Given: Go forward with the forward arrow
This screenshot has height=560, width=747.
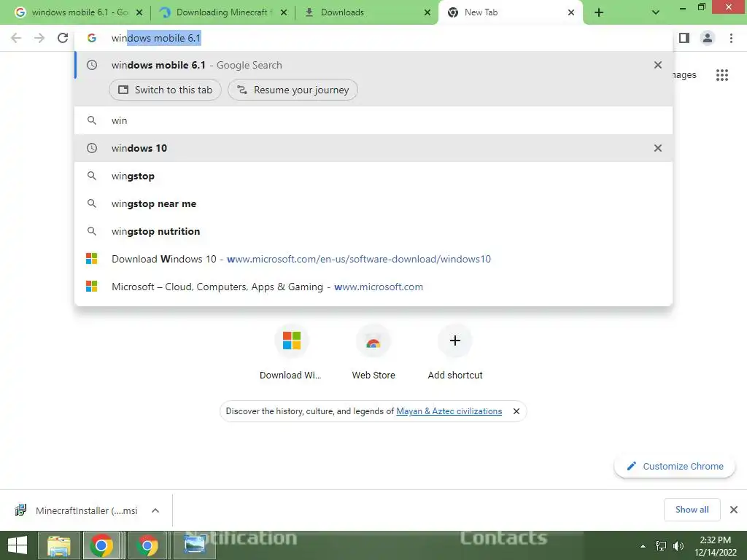Looking at the screenshot, I should [39, 38].
